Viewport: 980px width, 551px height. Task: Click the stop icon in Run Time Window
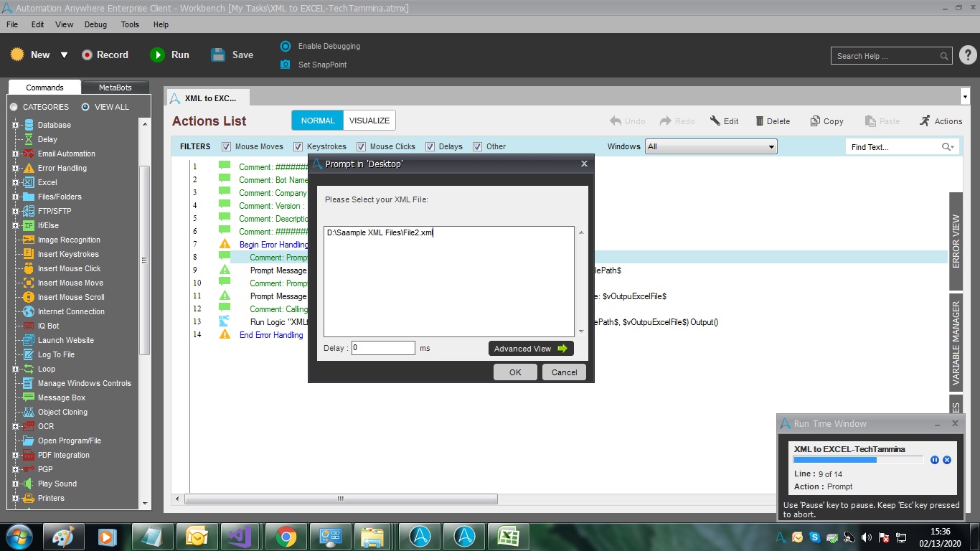[x=947, y=460]
